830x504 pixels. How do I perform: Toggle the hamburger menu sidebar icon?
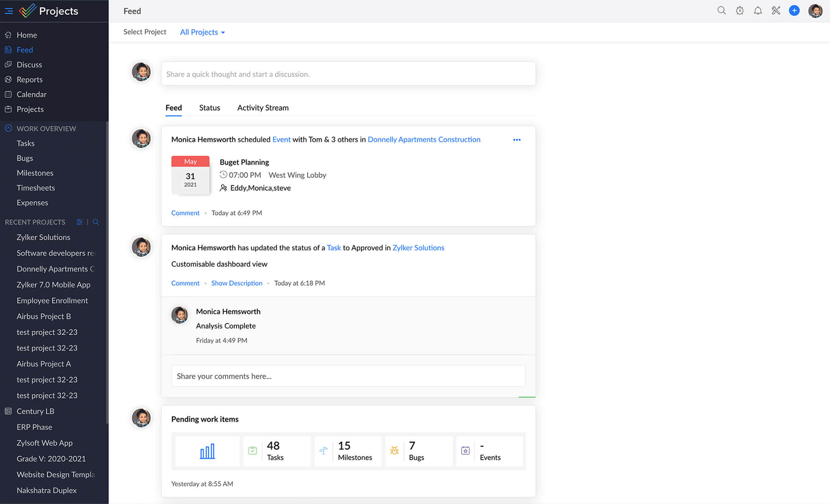pyautogui.click(x=9, y=11)
